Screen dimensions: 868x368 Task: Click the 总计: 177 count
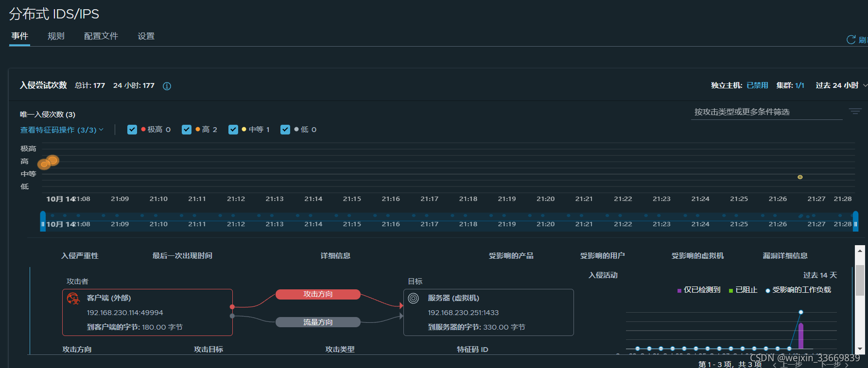pos(90,85)
